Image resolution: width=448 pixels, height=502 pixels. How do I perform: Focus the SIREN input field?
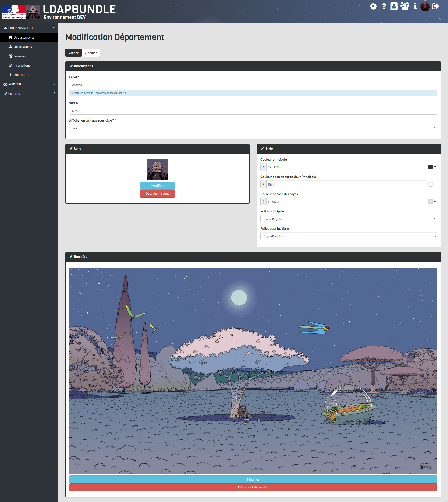[253, 111]
